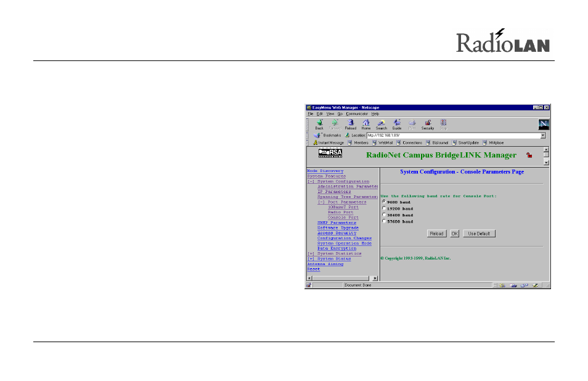Click the Netscape N logo
Viewport: 588px width, 381px height.
pyautogui.click(x=544, y=124)
